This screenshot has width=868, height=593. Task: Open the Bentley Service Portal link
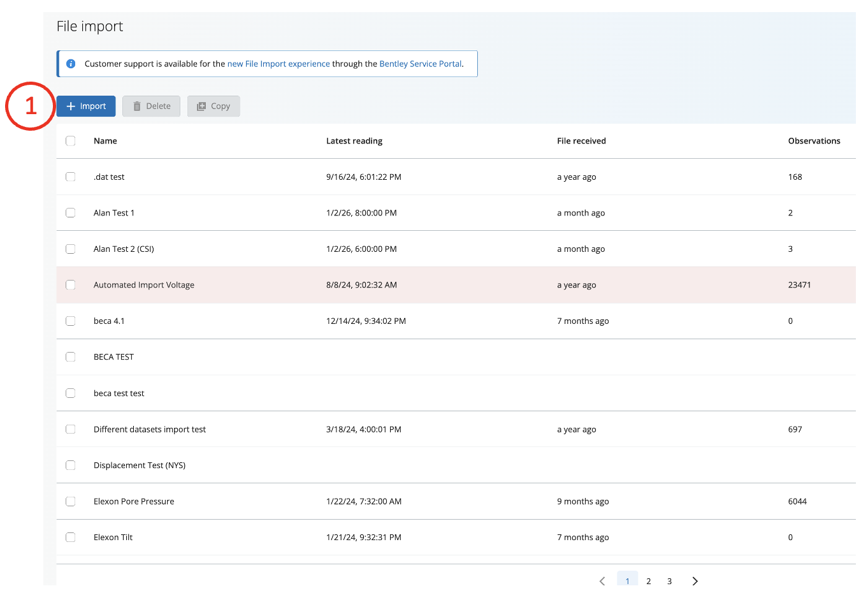click(420, 64)
